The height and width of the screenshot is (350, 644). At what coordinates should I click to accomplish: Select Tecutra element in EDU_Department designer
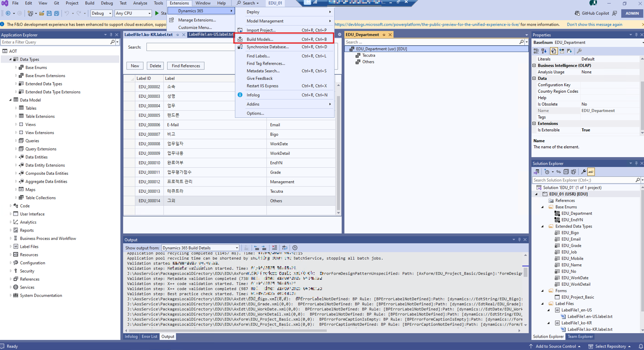[369, 55]
